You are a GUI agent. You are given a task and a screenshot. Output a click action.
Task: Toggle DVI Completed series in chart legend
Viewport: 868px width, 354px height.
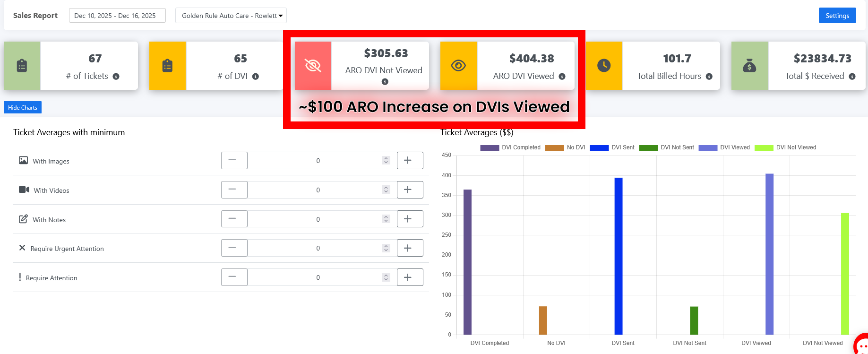[510, 147]
